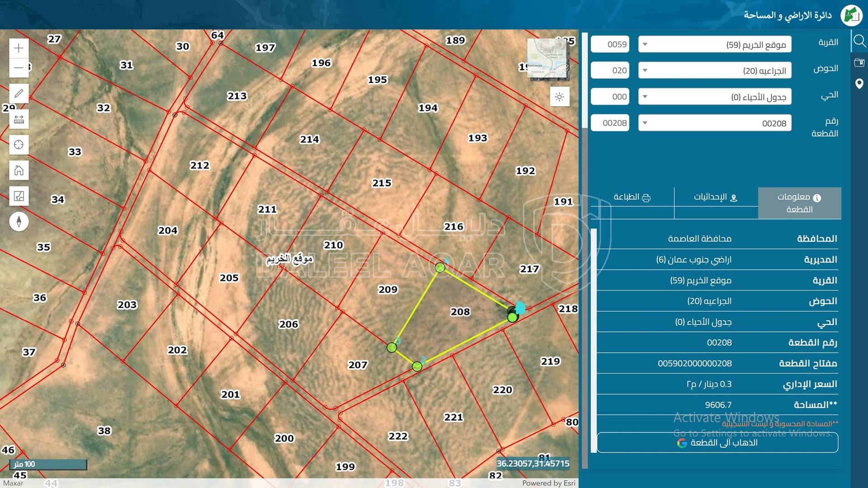Select the معلومات القطعة tab
Image resolution: width=868 pixels, height=488 pixels.
(799, 203)
